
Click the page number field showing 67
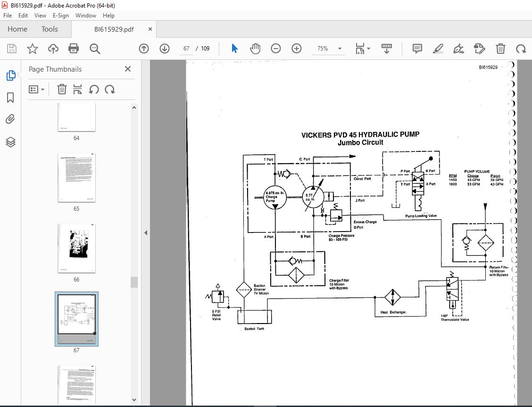[x=186, y=49]
